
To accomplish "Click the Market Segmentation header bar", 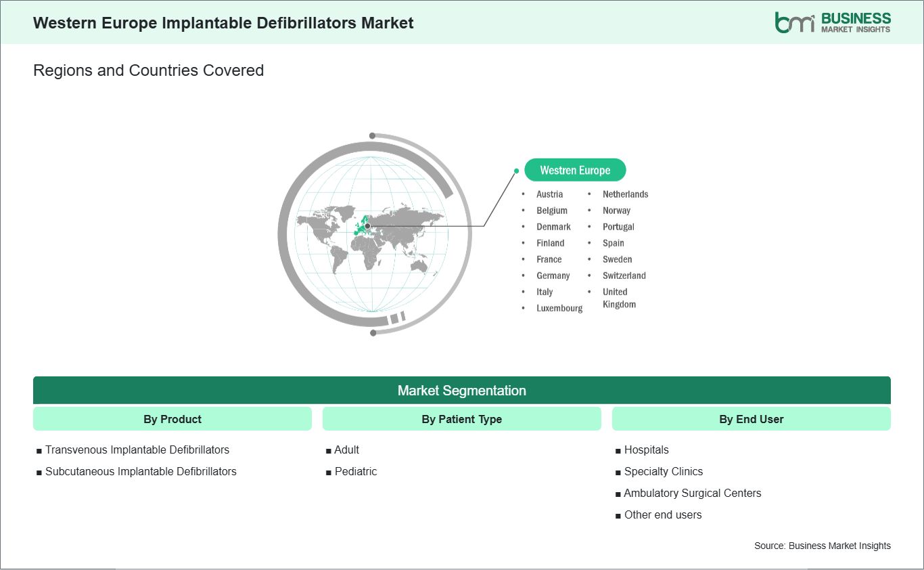I will [x=462, y=391].
